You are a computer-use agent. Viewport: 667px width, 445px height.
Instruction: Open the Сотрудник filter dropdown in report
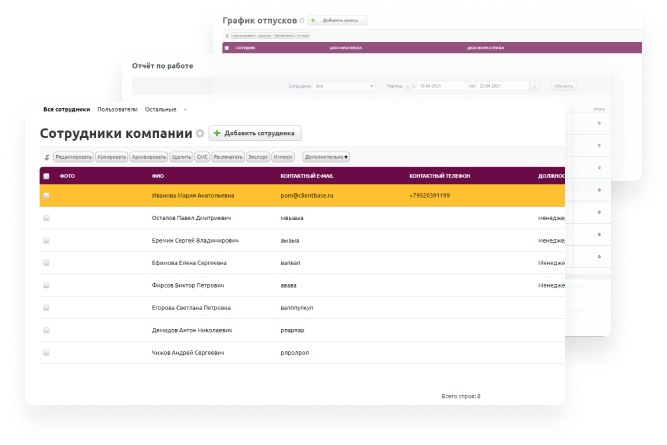click(344, 86)
